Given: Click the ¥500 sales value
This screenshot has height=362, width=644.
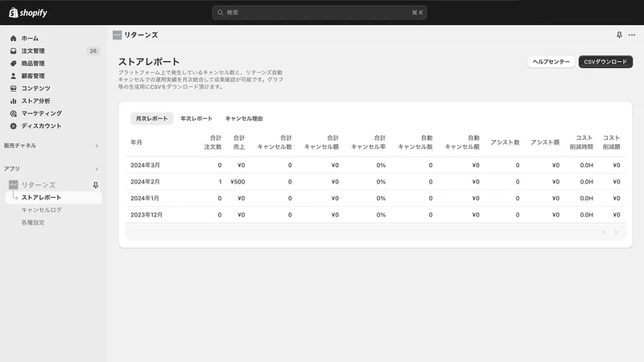Looking at the screenshot, I should [x=237, y=182].
